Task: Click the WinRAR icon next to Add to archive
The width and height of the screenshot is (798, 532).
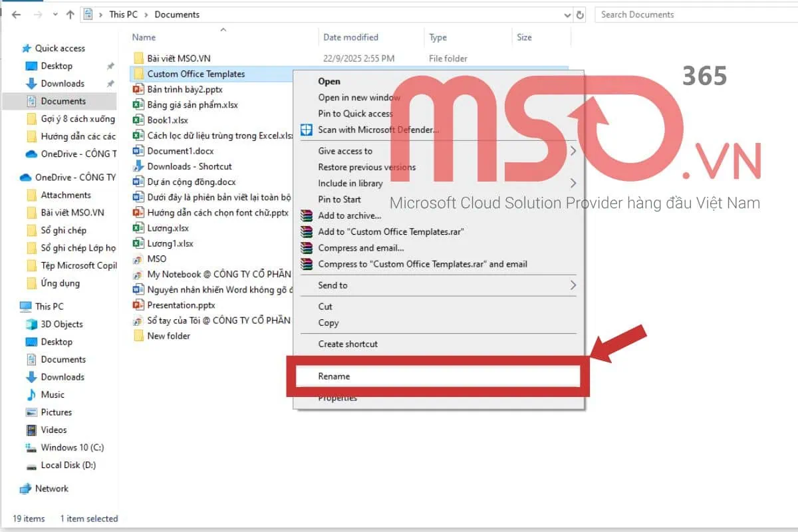Action: [307, 216]
